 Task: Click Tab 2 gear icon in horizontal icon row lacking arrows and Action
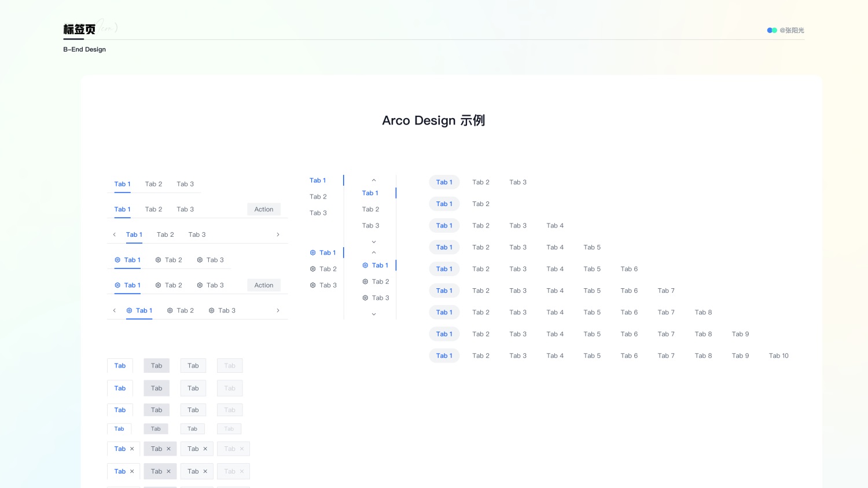[158, 260]
